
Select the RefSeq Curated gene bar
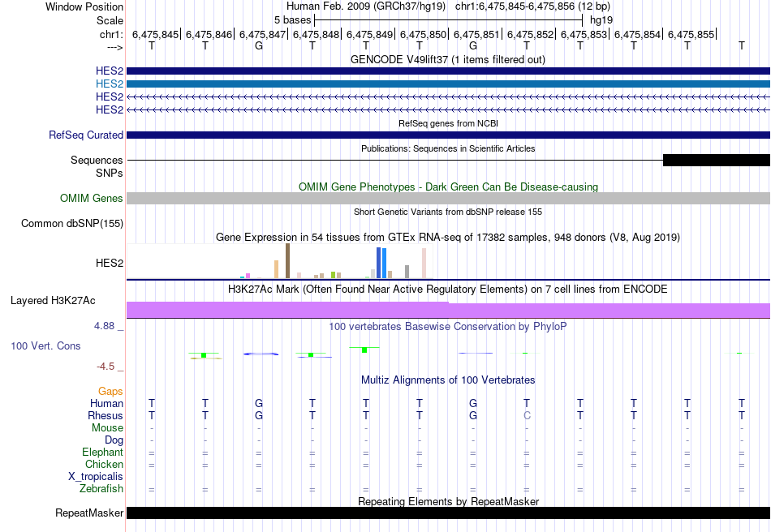[448, 135]
